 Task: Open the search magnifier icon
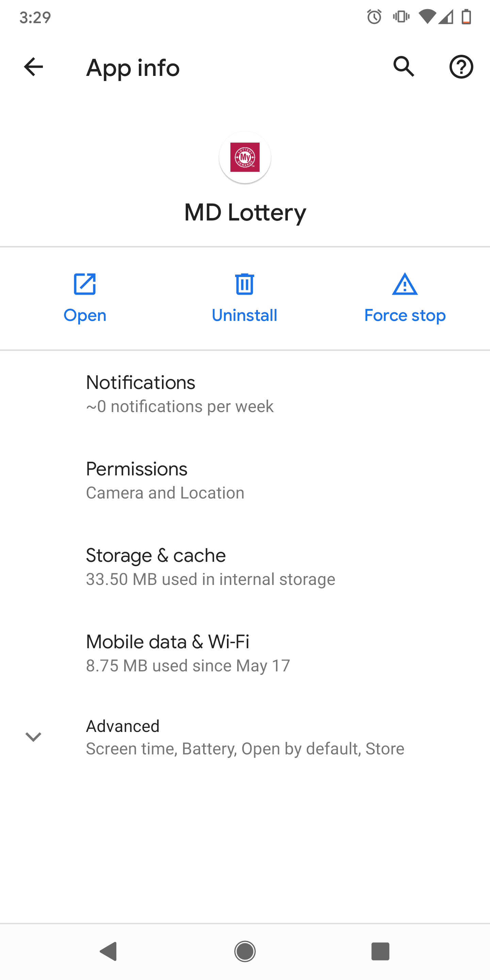tap(404, 67)
